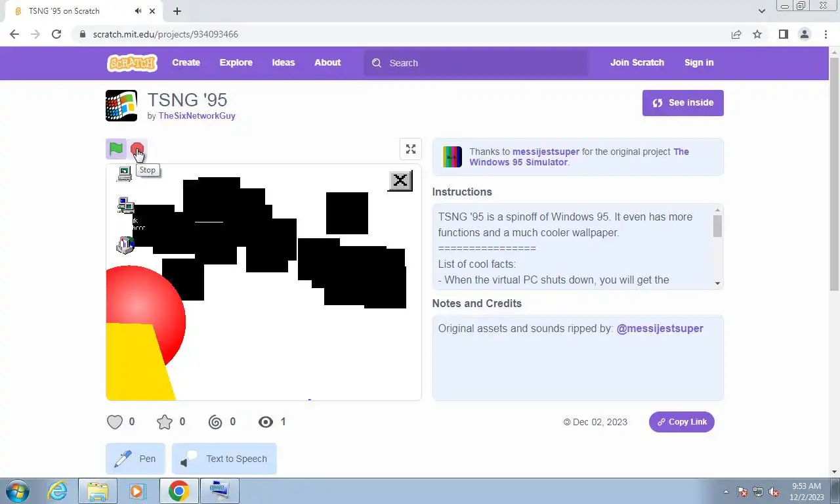Click the favorite star icon
The image size is (840, 504).
(165, 422)
